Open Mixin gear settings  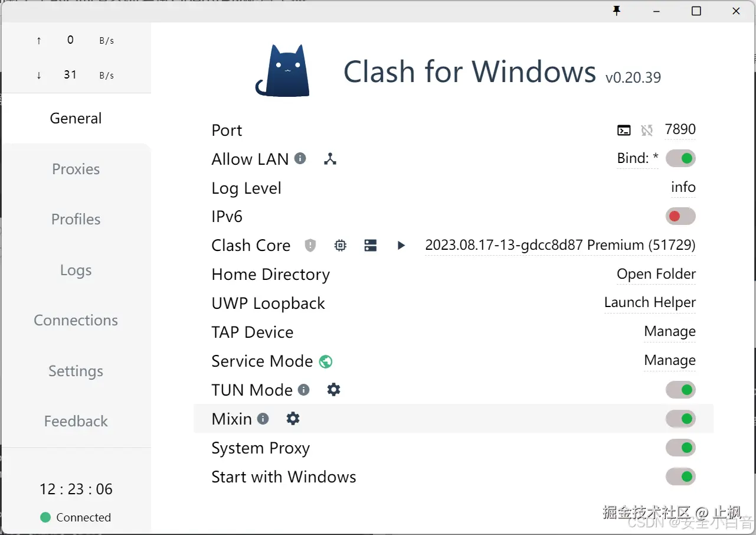coord(293,419)
